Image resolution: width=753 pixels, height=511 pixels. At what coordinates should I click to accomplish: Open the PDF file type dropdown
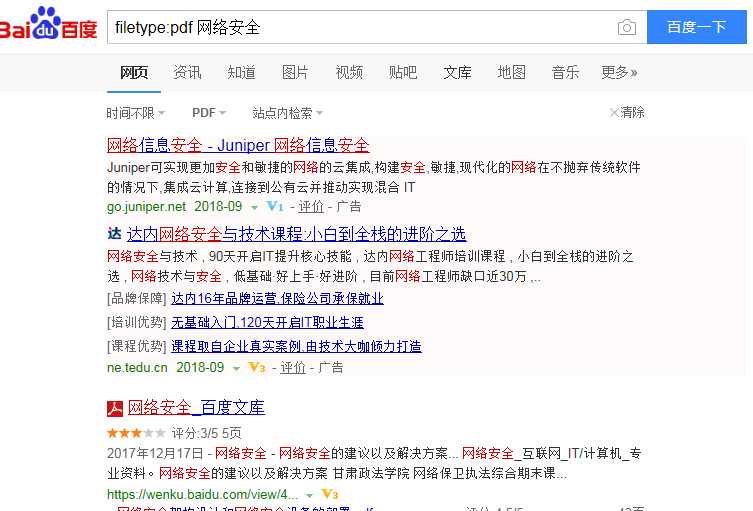pyautogui.click(x=209, y=113)
